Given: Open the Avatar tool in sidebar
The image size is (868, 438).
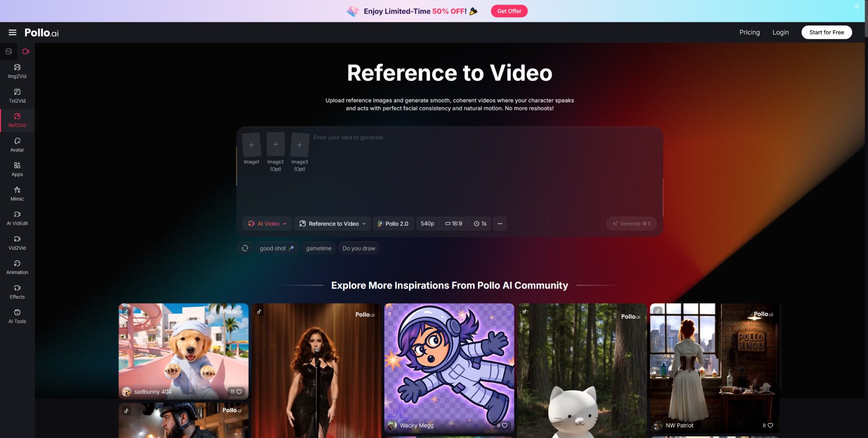Looking at the screenshot, I should click(17, 144).
